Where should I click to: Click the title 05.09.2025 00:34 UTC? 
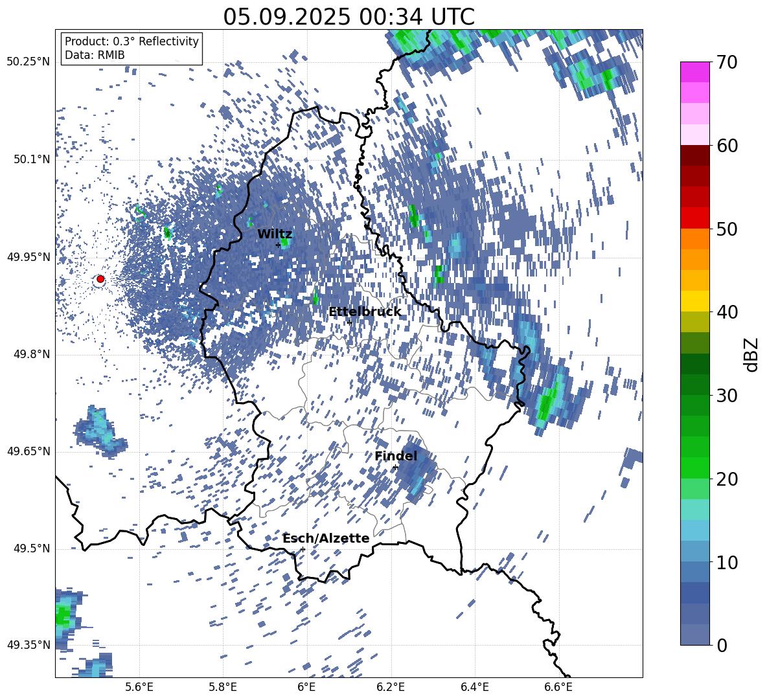349,17
